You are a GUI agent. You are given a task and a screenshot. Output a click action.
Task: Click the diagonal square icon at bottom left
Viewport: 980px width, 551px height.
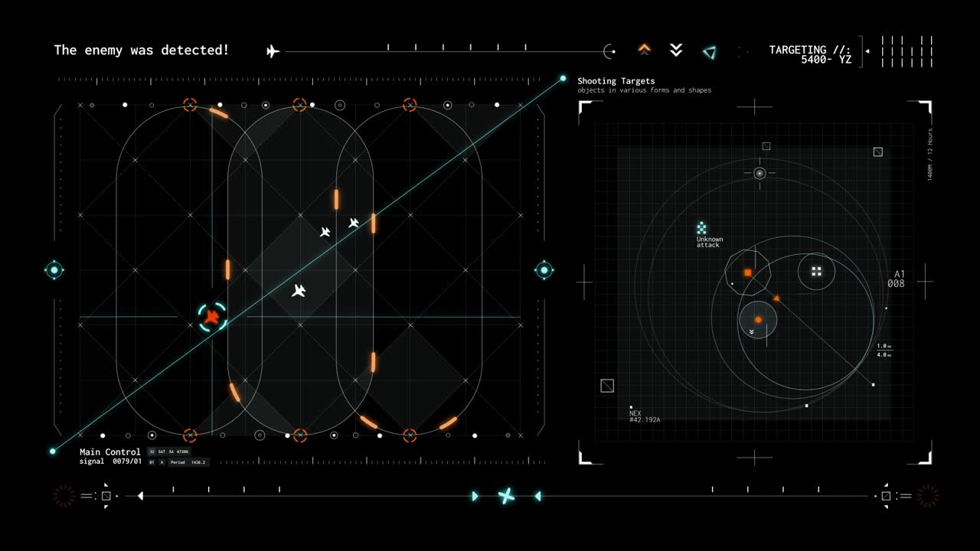click(x=106, y=496)
